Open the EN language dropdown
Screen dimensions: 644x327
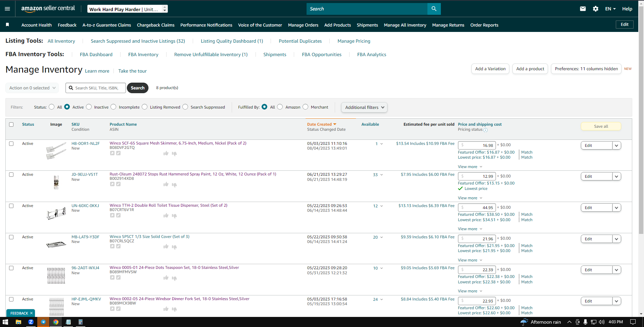pos(610,9)
